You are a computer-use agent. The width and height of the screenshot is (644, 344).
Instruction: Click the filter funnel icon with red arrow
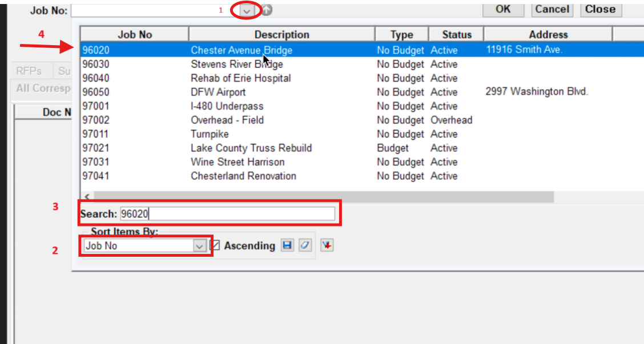(x=327, y=245)
